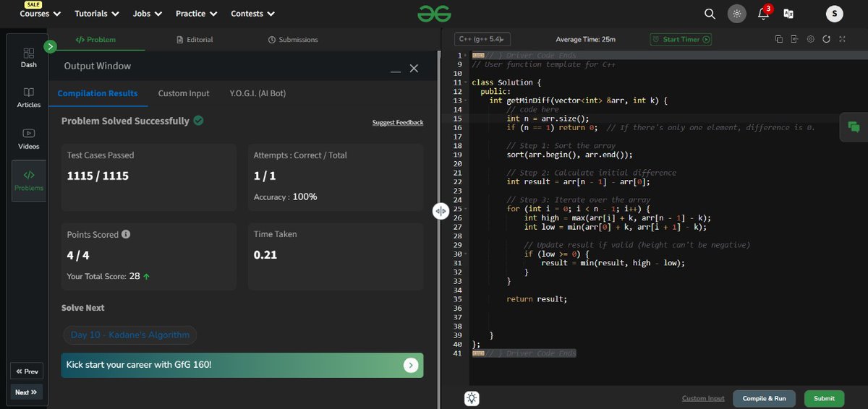This screenshot has width=868, height=409.
Task: Expand the Contests dropdown menu
Action: (x=252, y=14)
